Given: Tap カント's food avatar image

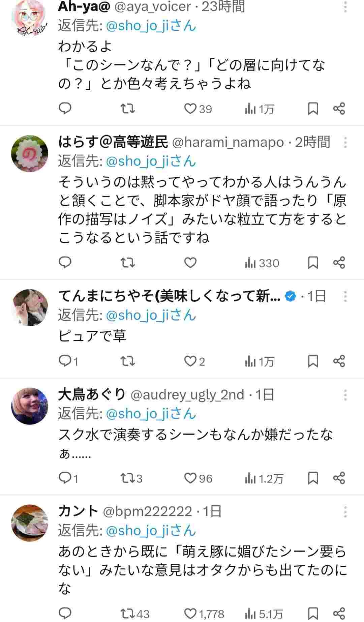Looking at the screenshot, I should [x=30, y=523].
